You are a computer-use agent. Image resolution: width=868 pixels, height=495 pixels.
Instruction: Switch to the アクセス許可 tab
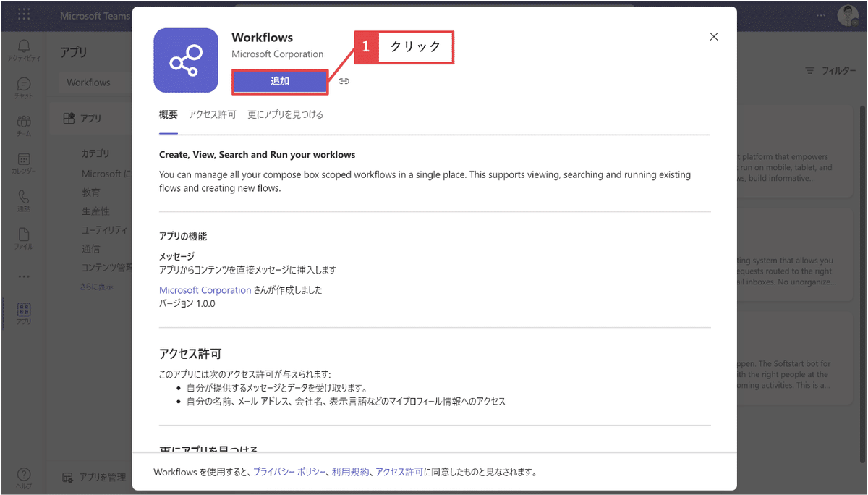click(212, 114)
